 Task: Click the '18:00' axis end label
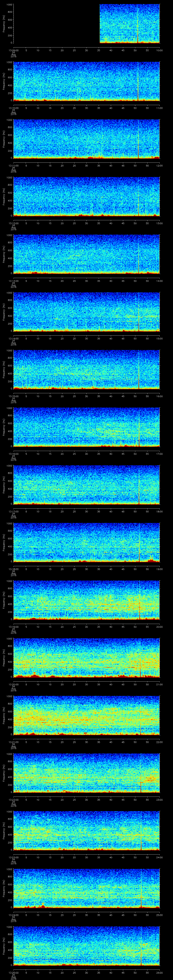point(160,511)
